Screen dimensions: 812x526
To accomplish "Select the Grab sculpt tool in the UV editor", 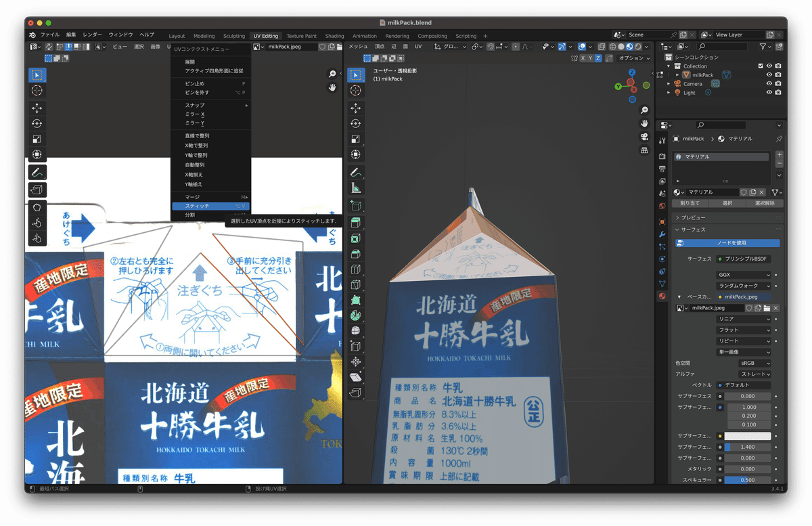I will (37, 208).
